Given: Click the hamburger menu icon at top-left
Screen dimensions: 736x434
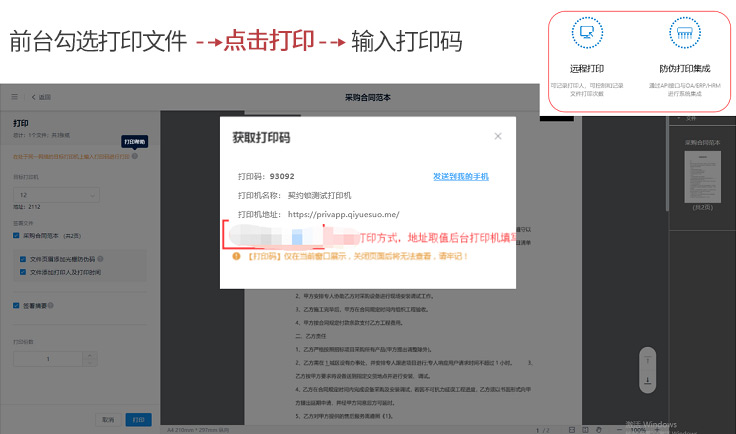Looking at the screenshot, I should click(14, 97).
